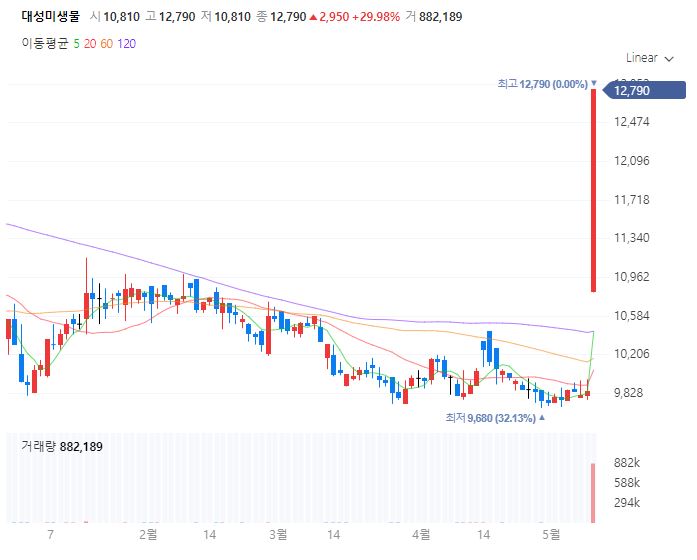Click the 최저 9,680 (32.13%) marker

(495, 418)
